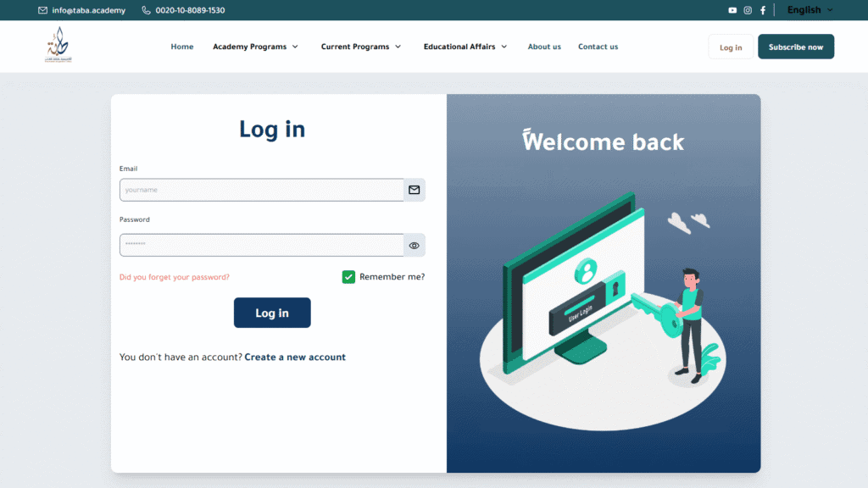Go to the Home page
868x488 pixels.
click(x=182, y=47)
